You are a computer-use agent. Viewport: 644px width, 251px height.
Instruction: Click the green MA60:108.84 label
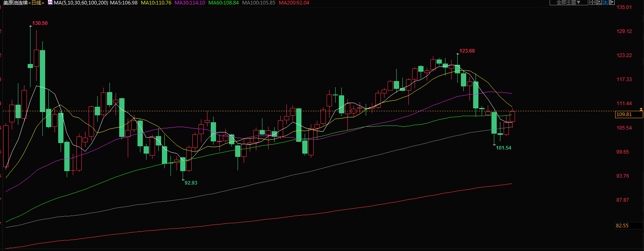tap(223, 3)
